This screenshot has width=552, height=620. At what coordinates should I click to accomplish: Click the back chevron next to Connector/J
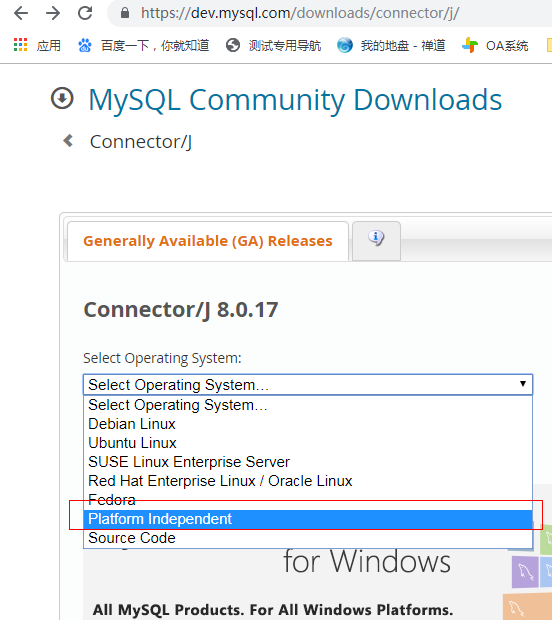[x=68, y=140]
